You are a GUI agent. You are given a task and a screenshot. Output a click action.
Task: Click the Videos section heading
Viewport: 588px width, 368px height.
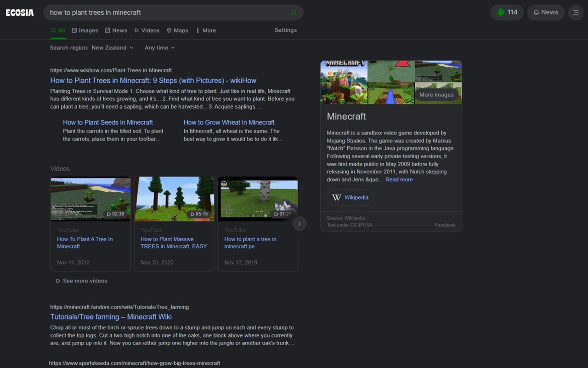60,169
